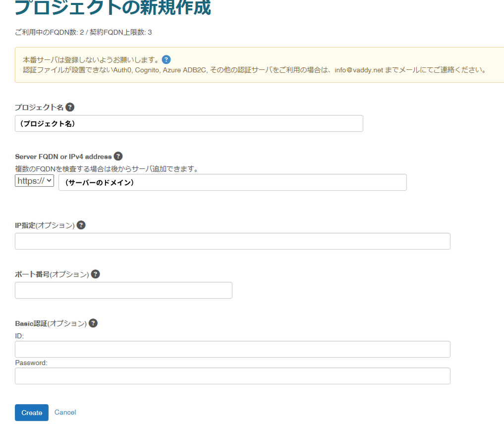Select the IP指定 input box
Image resolution: width=504 pixels, height=424 pixels.
click(232, 241)
